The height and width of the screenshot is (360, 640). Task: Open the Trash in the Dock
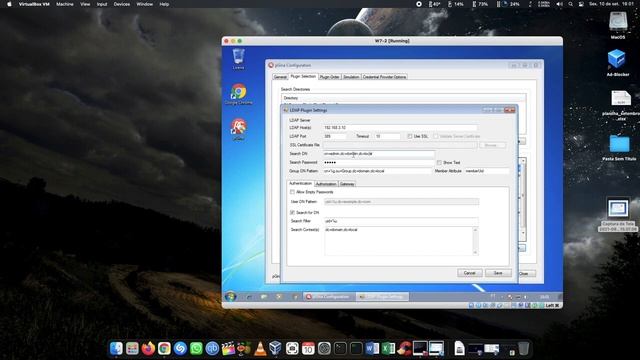523,348
